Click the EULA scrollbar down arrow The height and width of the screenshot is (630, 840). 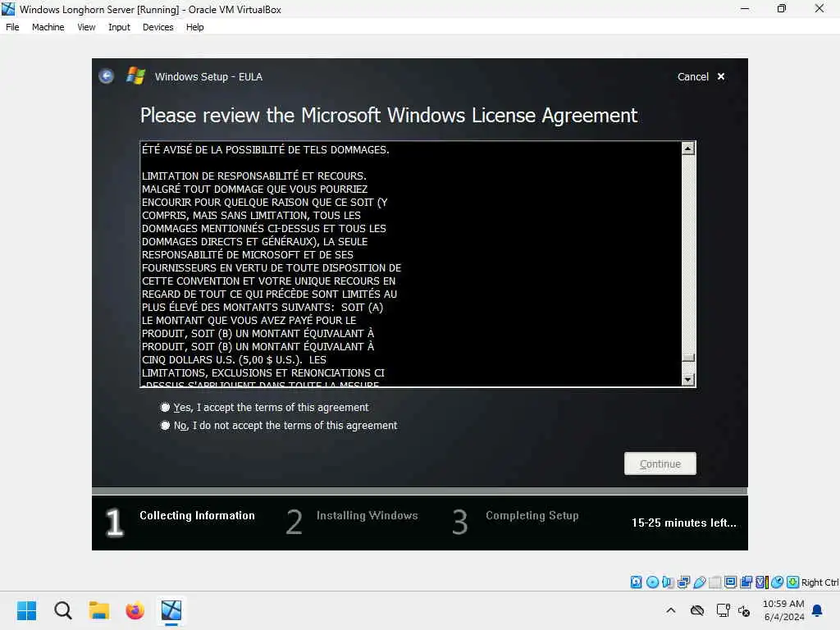(x=688, y=379)
